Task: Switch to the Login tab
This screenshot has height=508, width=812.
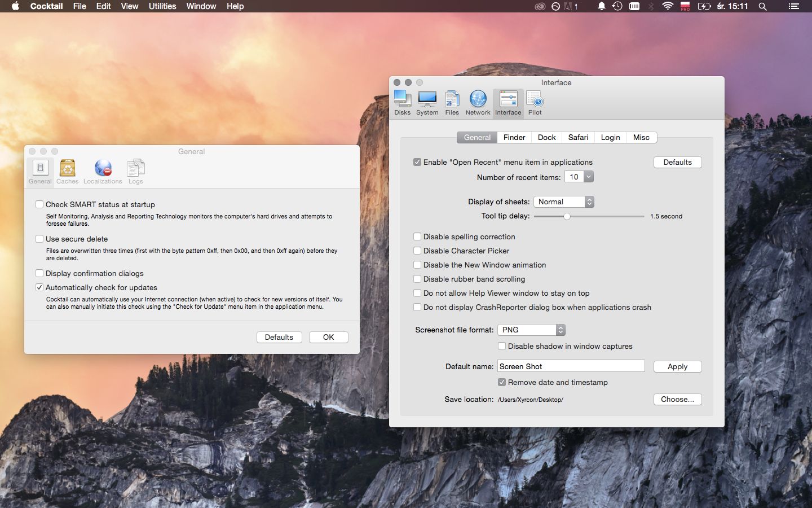Action: pos(610,137)
